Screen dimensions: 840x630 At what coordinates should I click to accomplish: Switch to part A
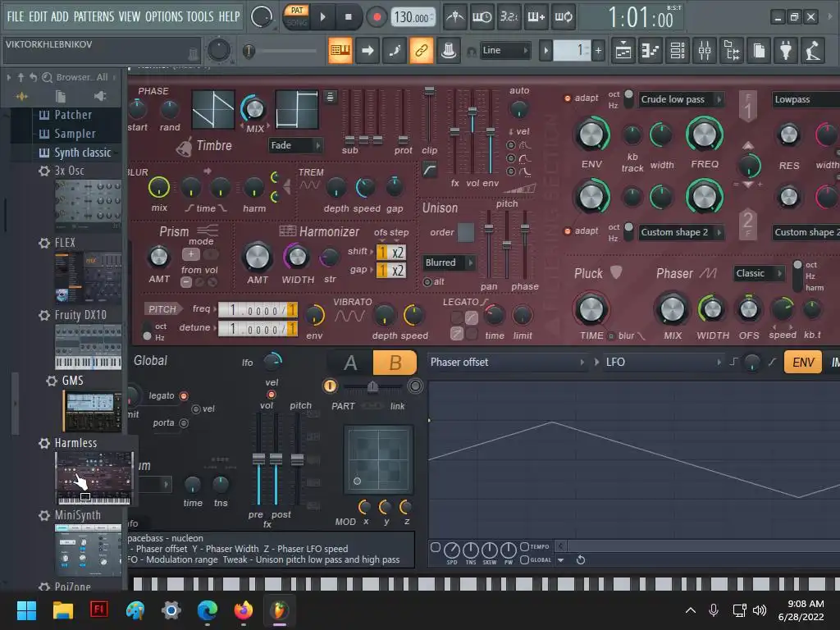(350, 363)
